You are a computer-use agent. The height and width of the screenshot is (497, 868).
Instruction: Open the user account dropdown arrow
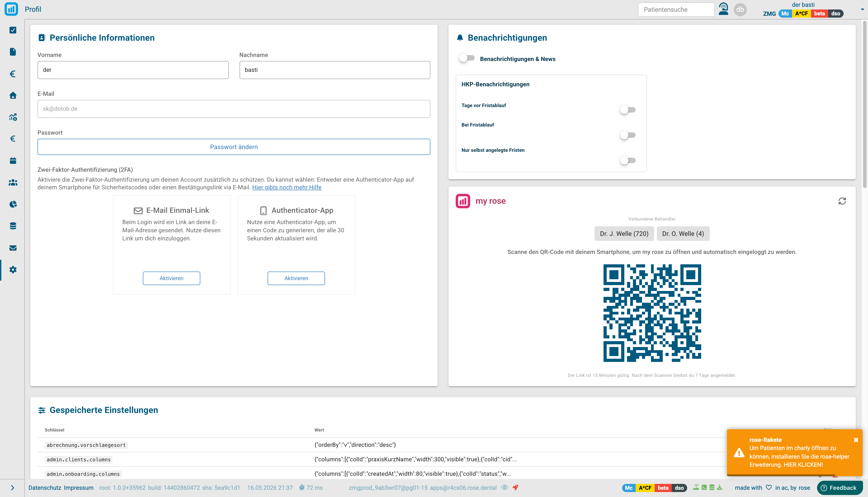(862, 9)
